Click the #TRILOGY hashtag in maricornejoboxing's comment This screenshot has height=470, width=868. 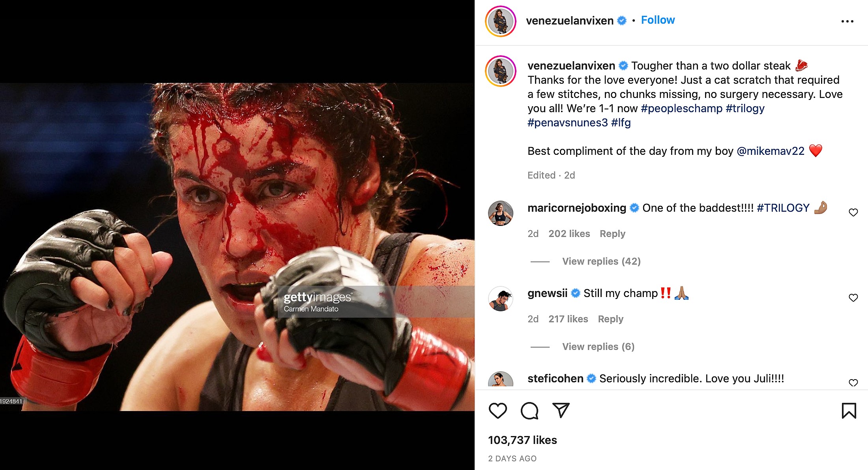click(783, 208)
